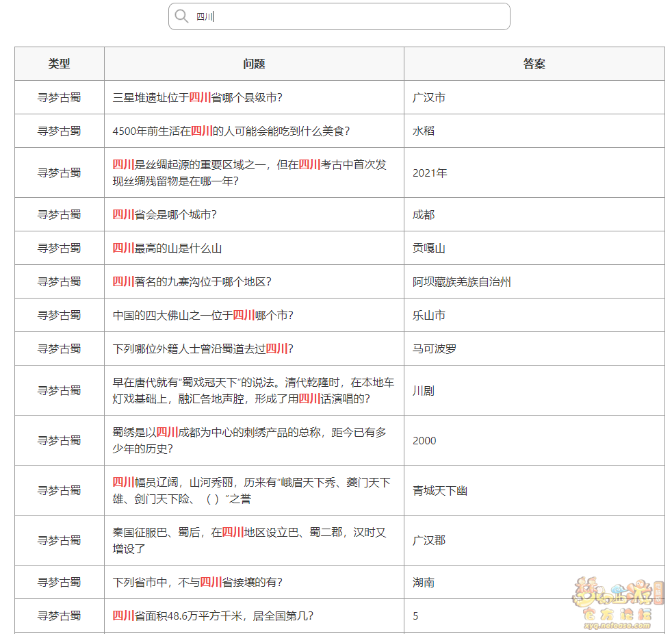Click the magnifying glass search icon
The width and height of the screenshot is (672, 634).
pyautogui.click(x=181, y=16)
